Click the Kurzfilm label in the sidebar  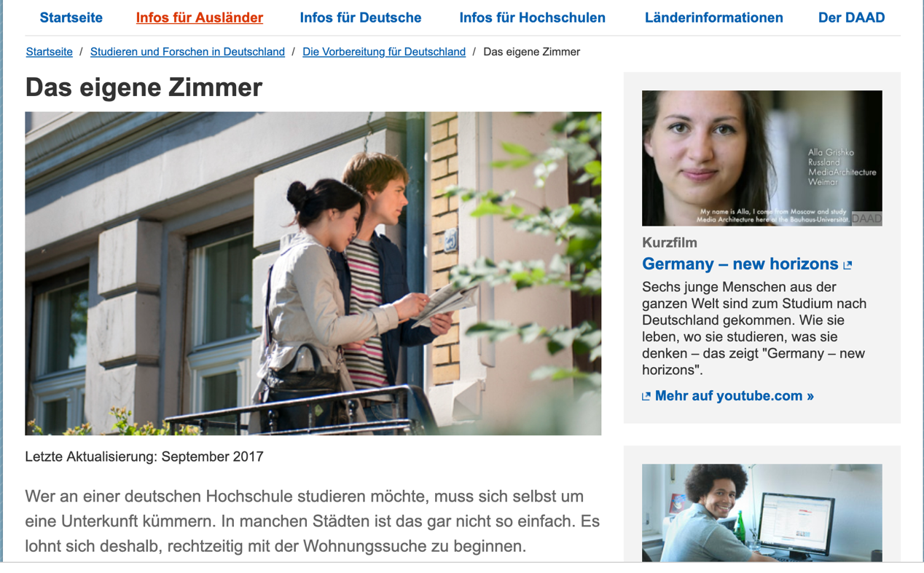pyautogui.click(x=670, y=242)
